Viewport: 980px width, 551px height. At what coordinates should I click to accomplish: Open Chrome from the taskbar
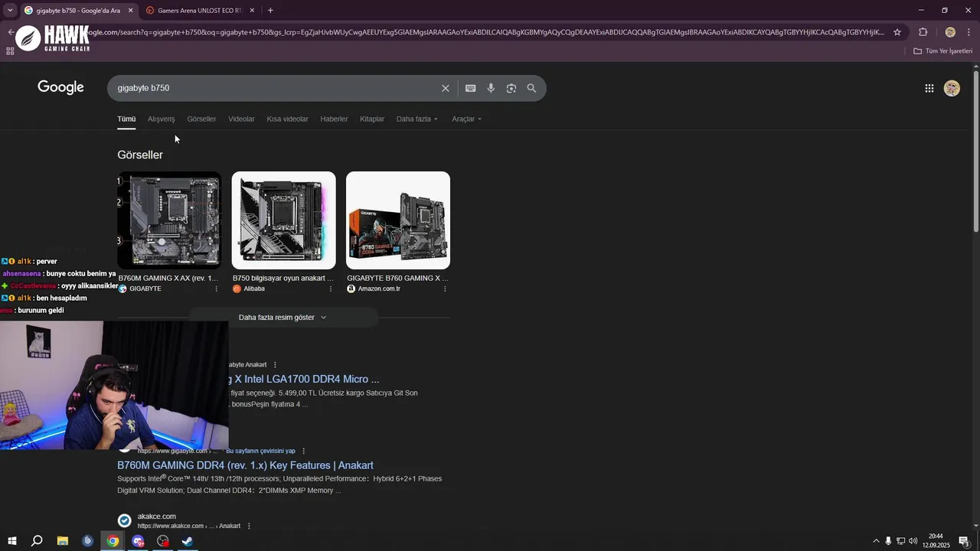tap(113, 541)
